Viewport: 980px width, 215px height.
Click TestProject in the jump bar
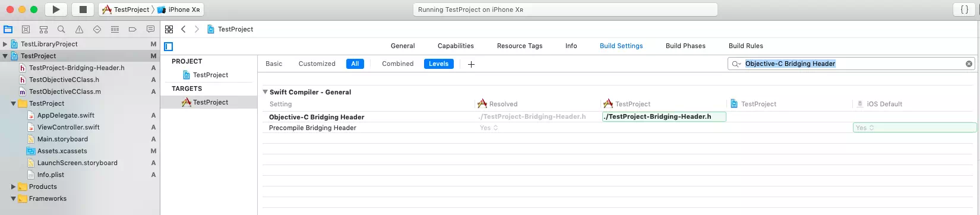tap(230, 29)
